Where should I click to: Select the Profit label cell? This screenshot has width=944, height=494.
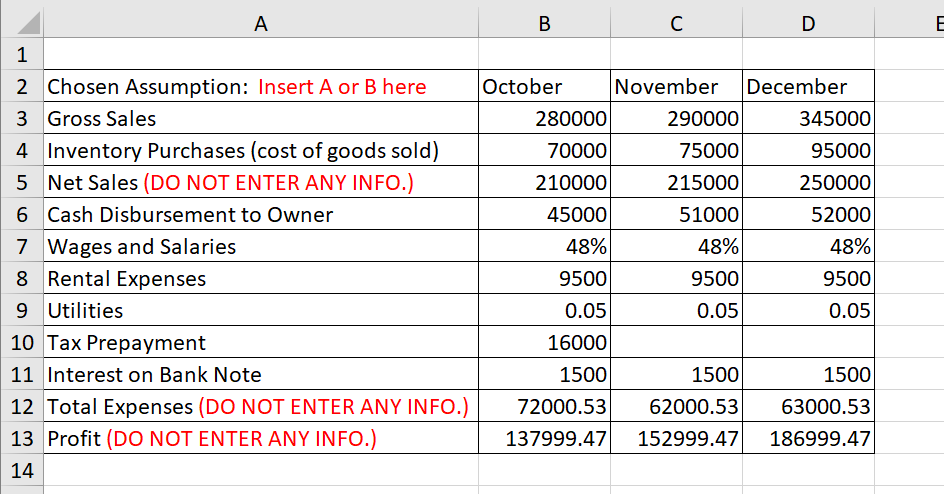pos(261,437)
